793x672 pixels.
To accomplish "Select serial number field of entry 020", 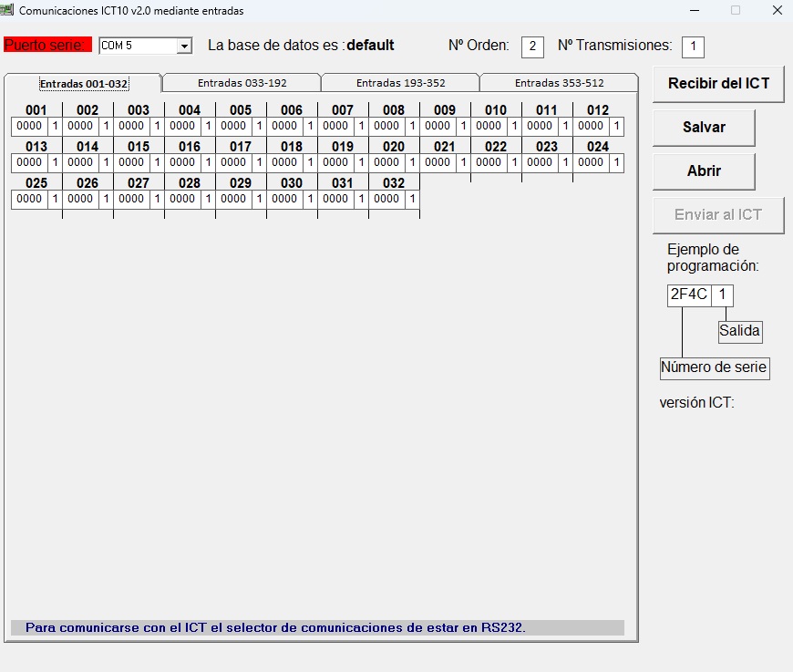I will (x=386, y=162).
